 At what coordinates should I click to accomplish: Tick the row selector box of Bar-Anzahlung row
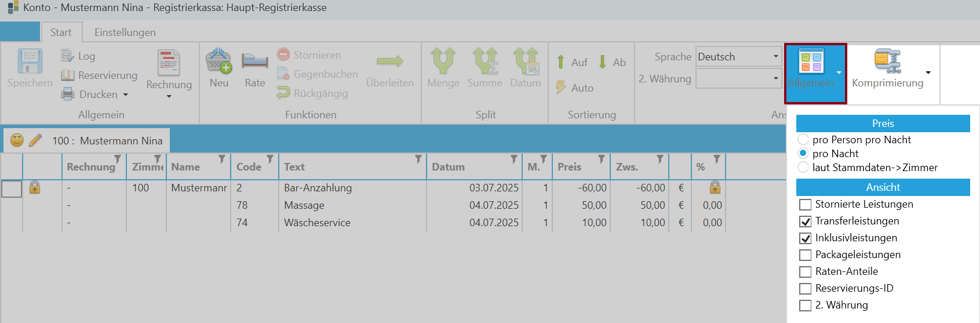pyautogui.click(x=12, y=188)
